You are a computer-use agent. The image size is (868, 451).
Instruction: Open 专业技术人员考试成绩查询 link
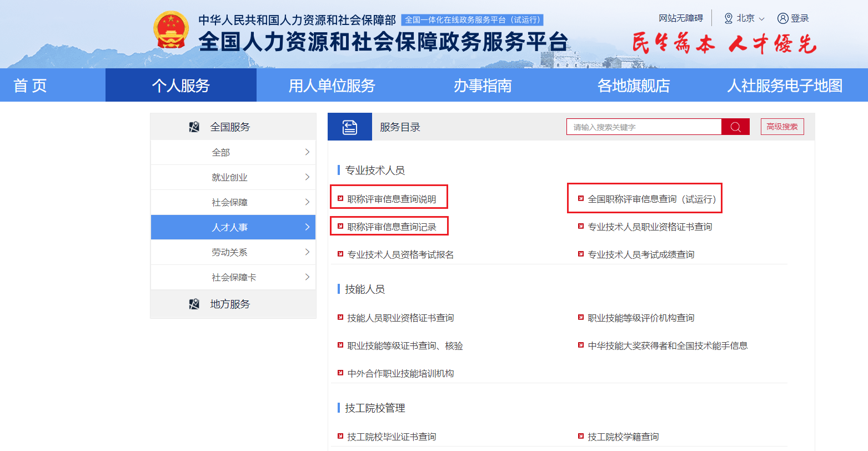click(x=641, y=254)
